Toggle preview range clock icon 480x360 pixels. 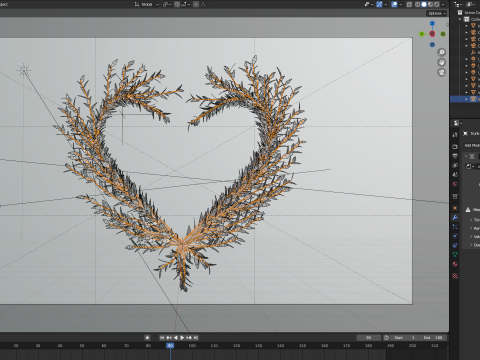(386, 338)
